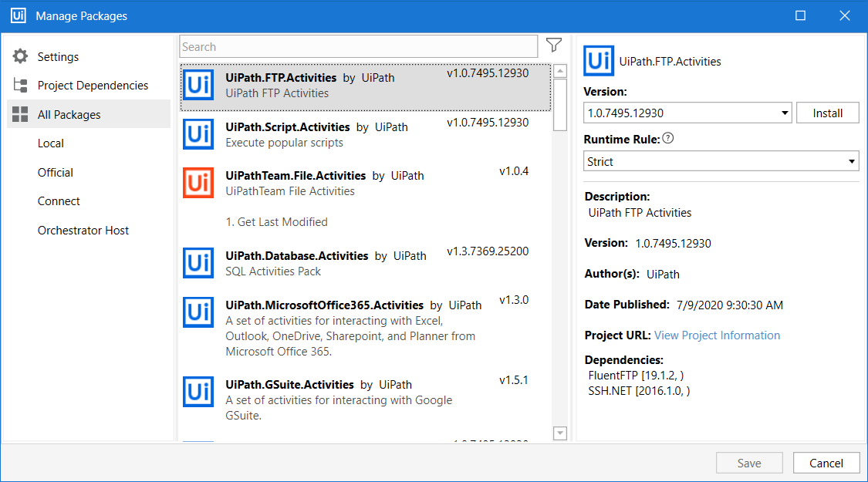This screenshot has width=868, height=482.
Task: Select the UiPath.FTP.Activities package row
Action: point(366,87)
